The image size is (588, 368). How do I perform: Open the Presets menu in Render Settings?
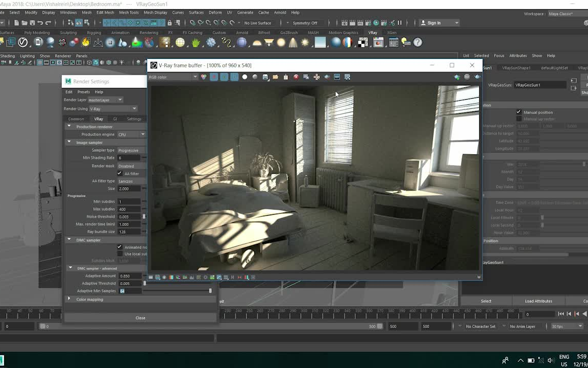(84, 92)
